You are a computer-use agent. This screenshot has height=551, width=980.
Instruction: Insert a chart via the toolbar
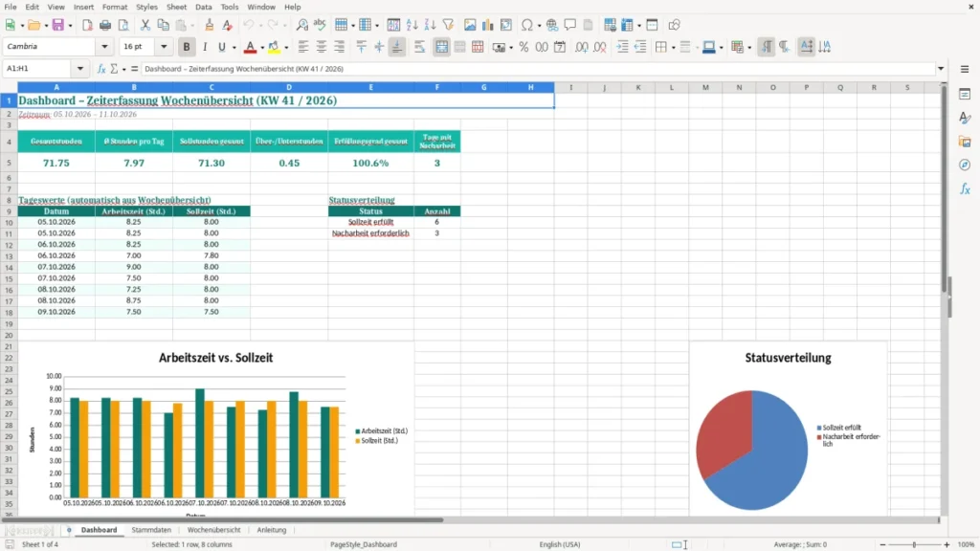[x=488, y=25]
